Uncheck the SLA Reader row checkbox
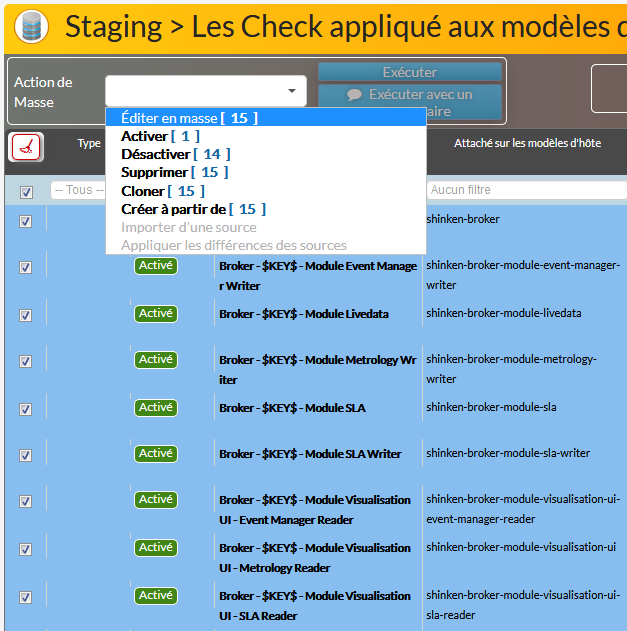Viewport: 627px width, 631px height. [x=25, y=597]
